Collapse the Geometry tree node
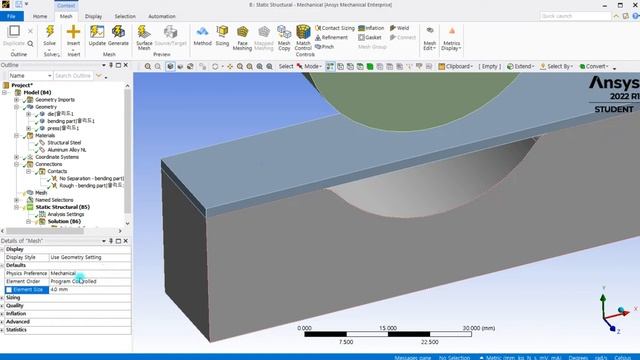The width and height of the screenshot is (640, 360). coord(17,107)
